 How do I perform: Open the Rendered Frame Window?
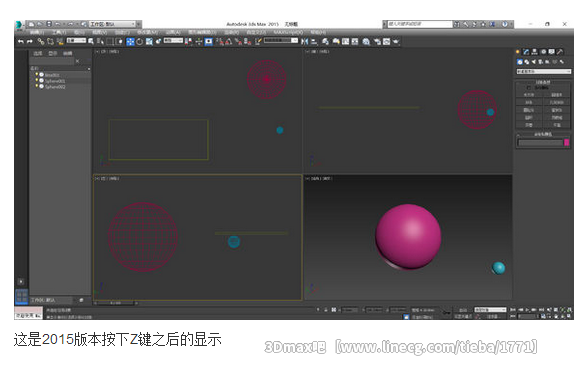coord(386,42)
